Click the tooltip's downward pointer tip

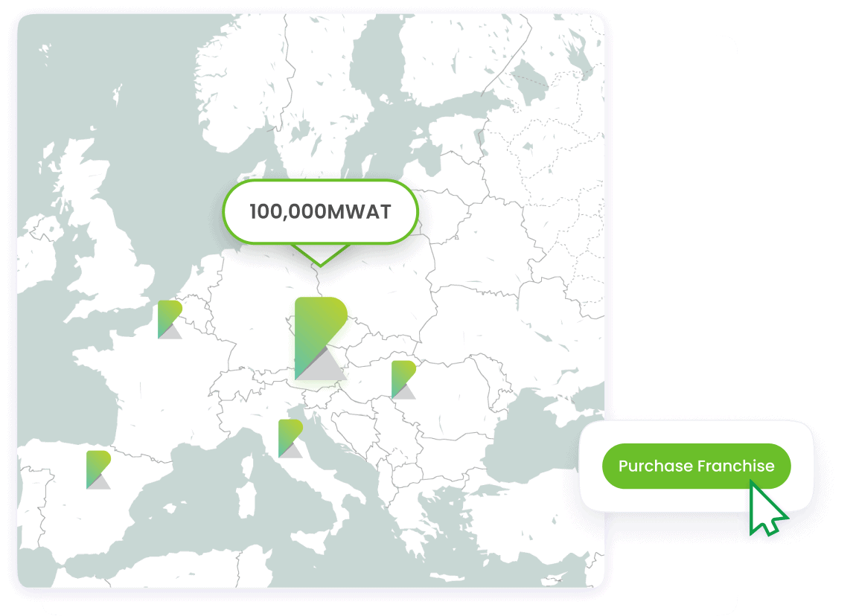pyautogui.click(x=320, y=263)
